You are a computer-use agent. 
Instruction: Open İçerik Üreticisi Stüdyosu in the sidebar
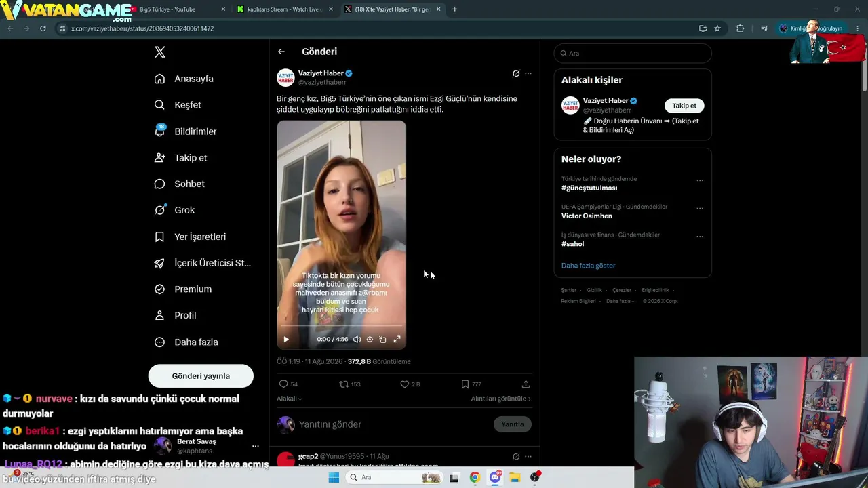coord(202,263)
